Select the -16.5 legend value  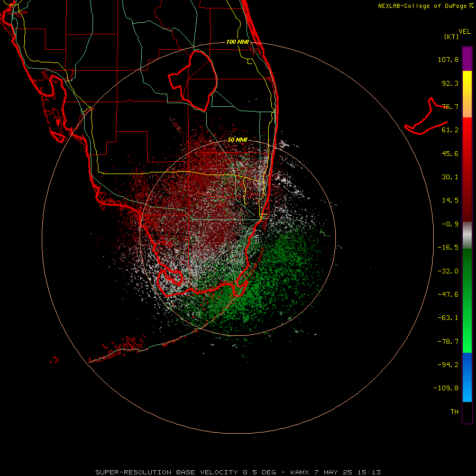point(448,248)
